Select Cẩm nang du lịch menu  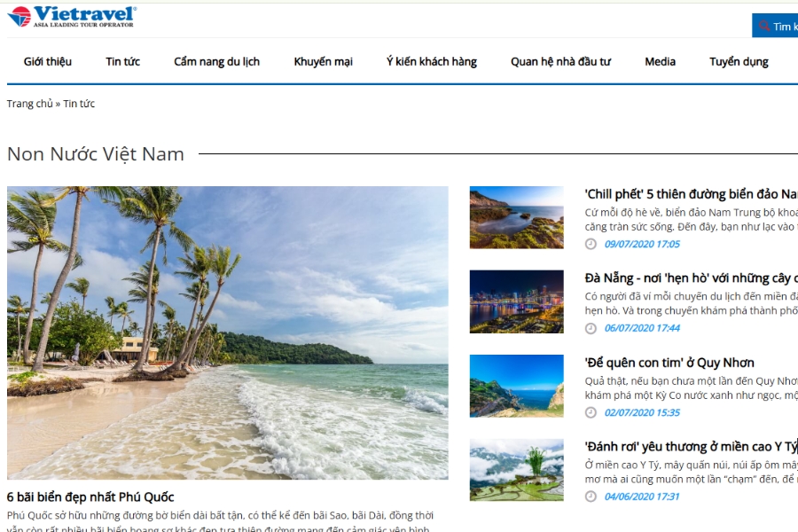coord(217,61)
